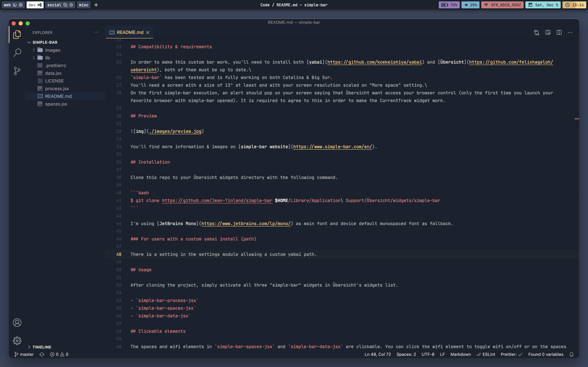Collapse the SIMPLE-BAR project tree
588x367 pixels.
tap(45, 42)
